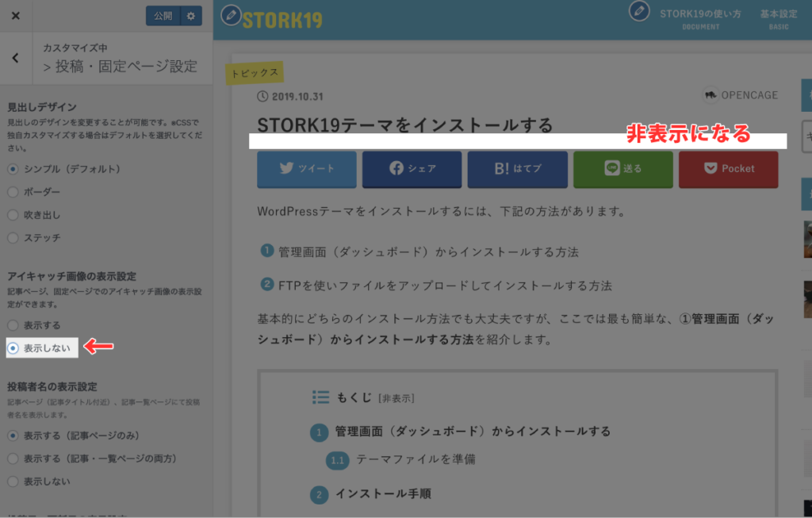The image size is (812, 518).
Task: Open publish settings gear icon
Action: pyautogui.click(x=191, y=16)
